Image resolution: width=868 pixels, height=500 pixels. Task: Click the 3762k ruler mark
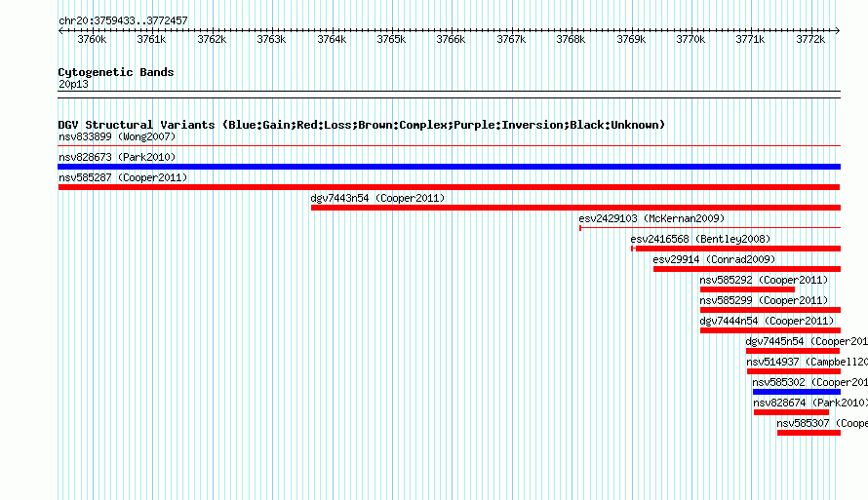(x=212, y=39)
